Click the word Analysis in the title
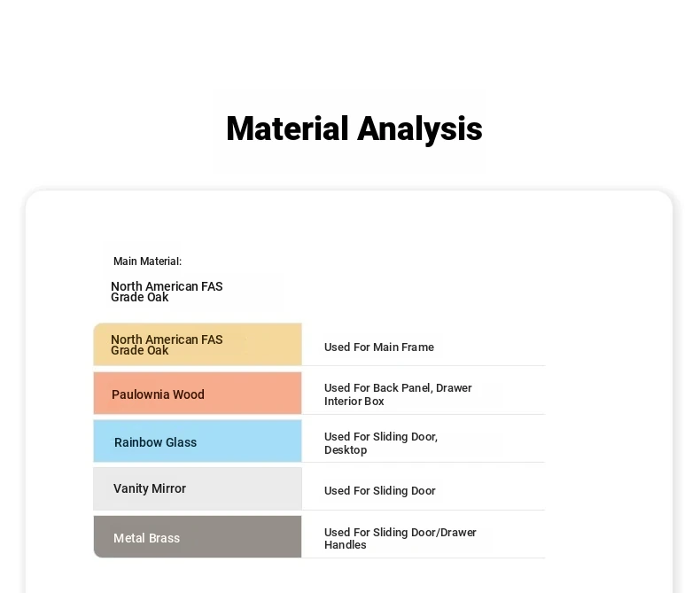 tap(420, 129)
